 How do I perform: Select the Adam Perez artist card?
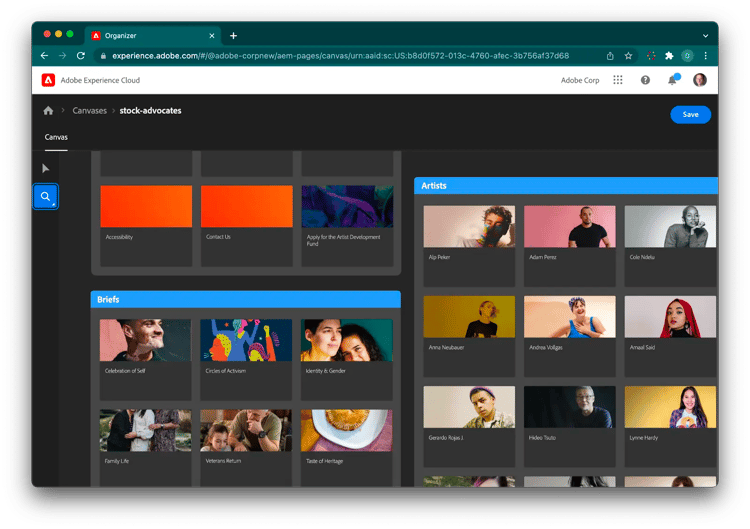(570, 246)
